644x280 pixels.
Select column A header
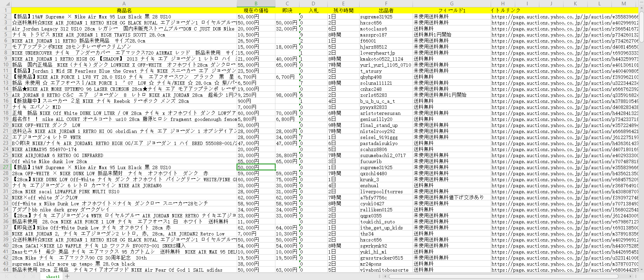pyautogui.click(x=124, y=4)
